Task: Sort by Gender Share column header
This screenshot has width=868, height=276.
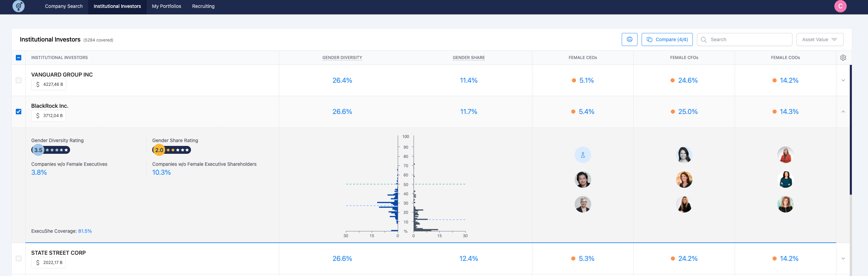Action: 469,58
